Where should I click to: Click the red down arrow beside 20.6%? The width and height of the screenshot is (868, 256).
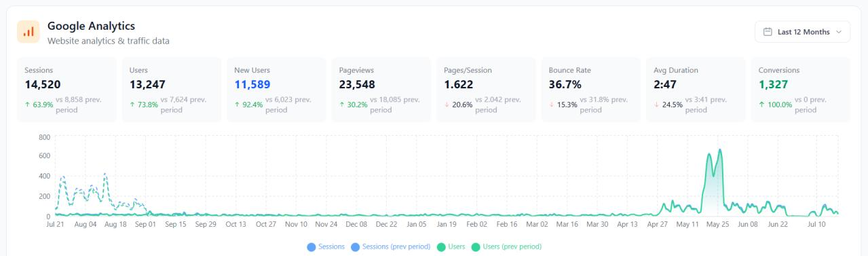(447, 105)
